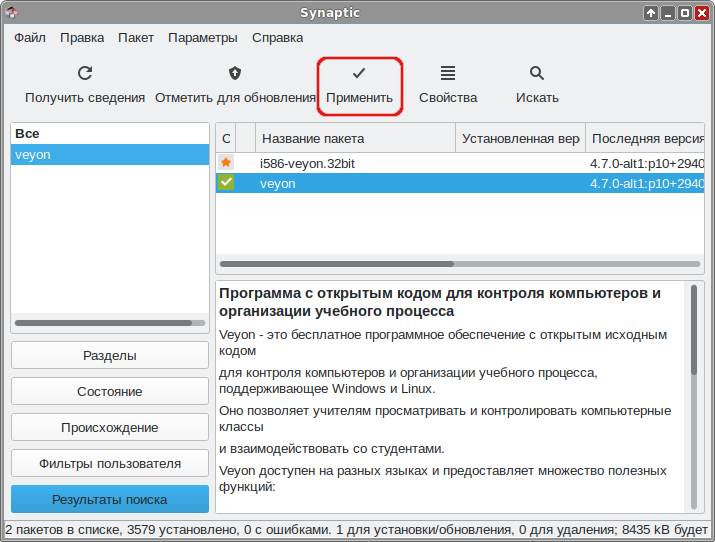Switch to Результаты поиска view

pos(110,499)
